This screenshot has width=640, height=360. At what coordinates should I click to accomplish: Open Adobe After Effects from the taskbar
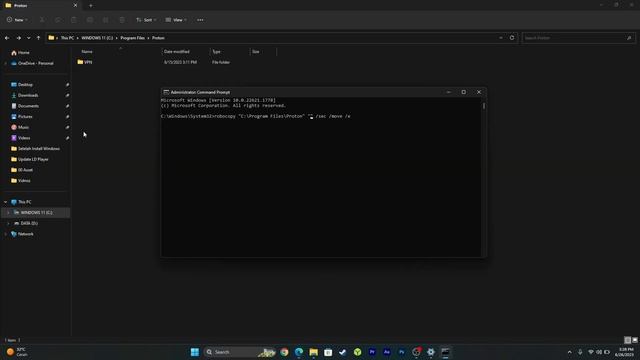[387, 352]
